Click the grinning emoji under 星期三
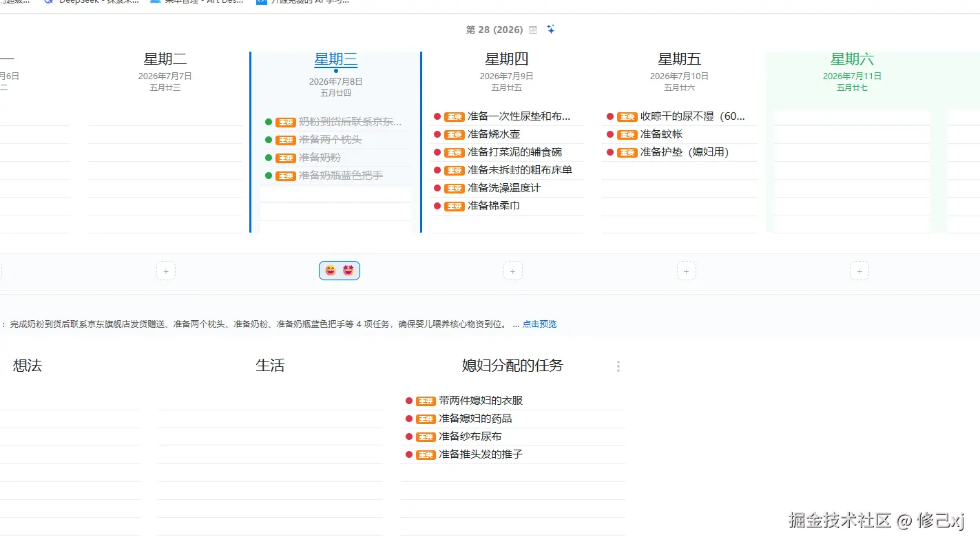 pyautogui.click(x=331, y=271)
